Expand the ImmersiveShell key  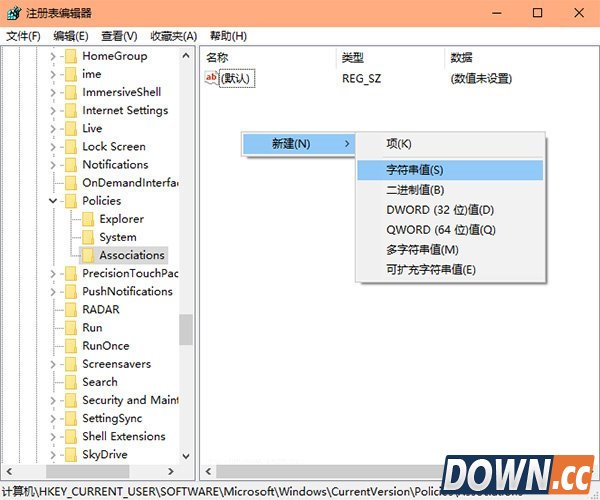pos(53,93)
